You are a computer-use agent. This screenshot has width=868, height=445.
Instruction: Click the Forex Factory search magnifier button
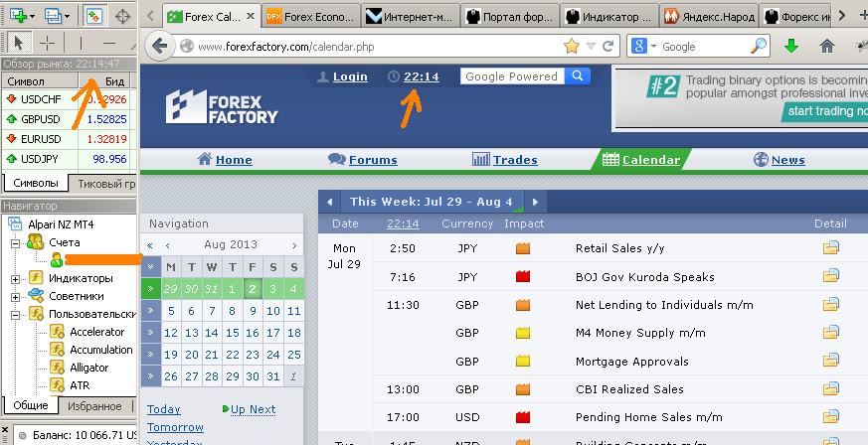point(578,76)
